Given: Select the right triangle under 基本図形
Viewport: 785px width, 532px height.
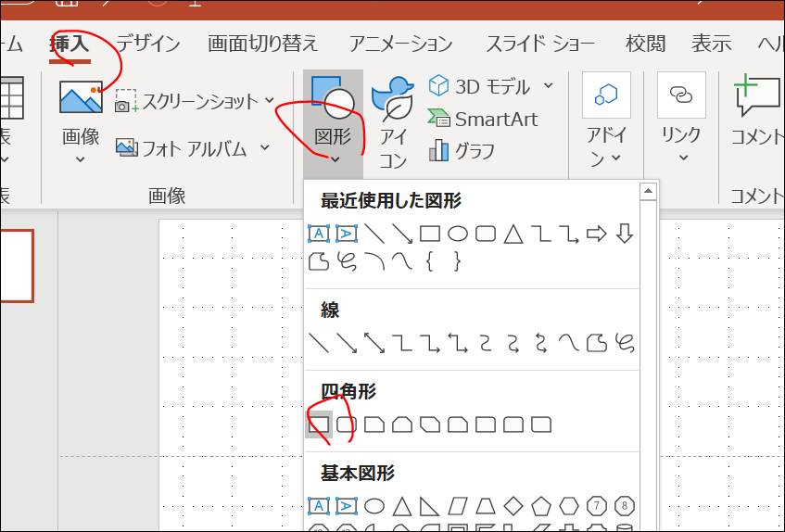Looking at the screenshot, I should [x=430, y=506].
